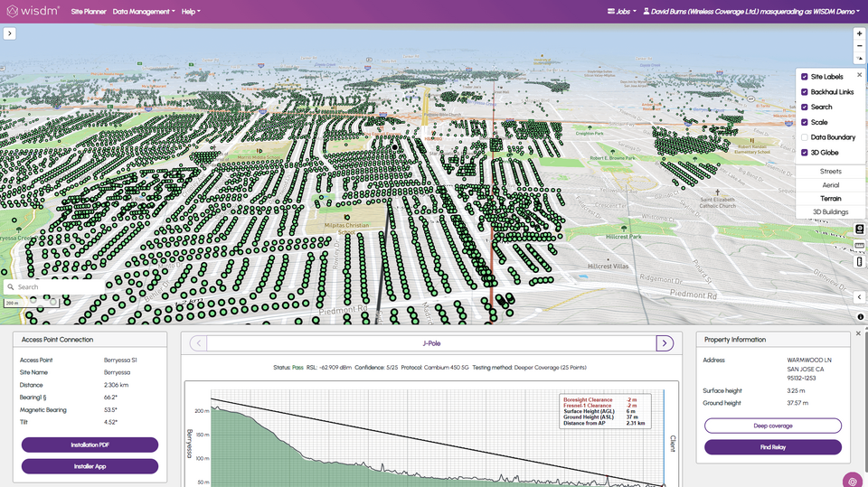Reset map bearing with compass button

click(x=859, y=58)
